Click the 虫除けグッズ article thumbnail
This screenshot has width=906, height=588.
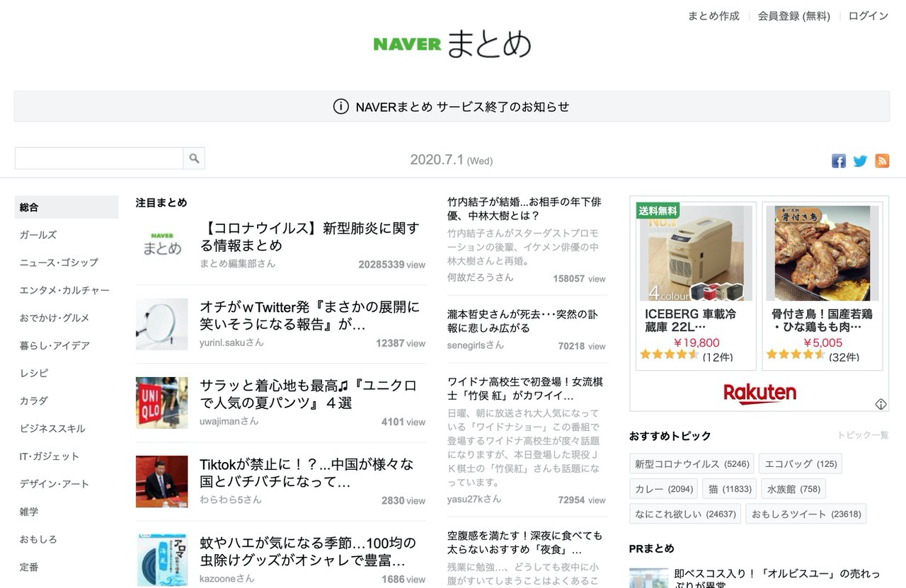click(x=162, y=560)
